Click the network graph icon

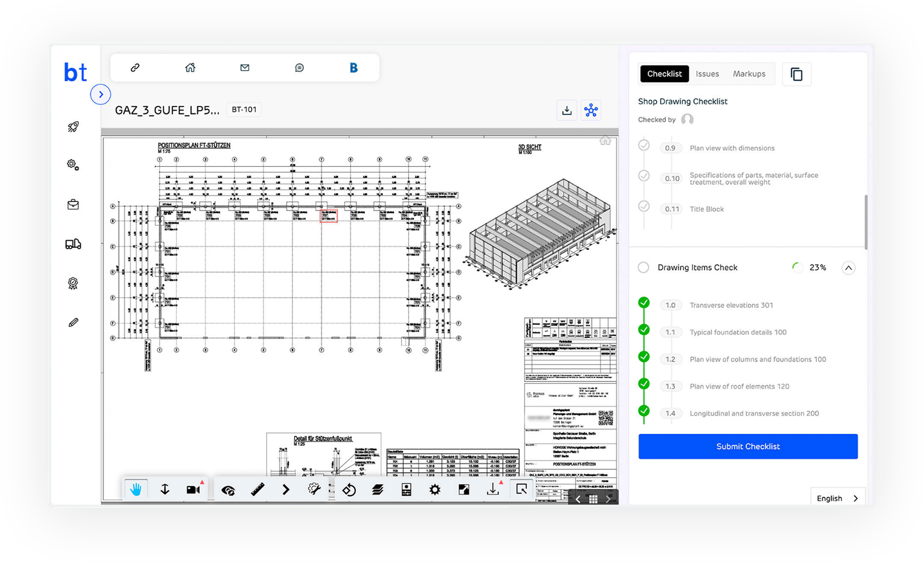pyautogui.click(x=591, y=110)
